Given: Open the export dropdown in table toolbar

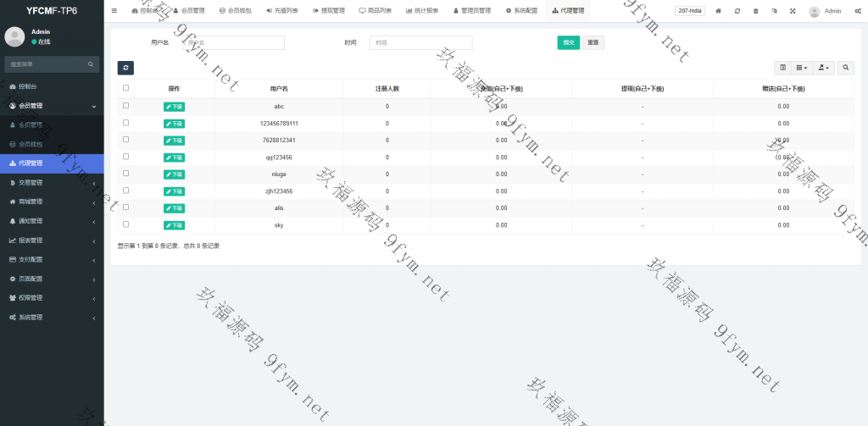Looking at the screenshot, I should coord(823,68).
